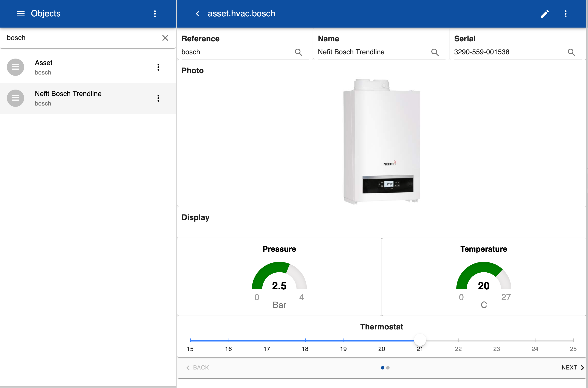Open more options for Asset row
The width and height of the screenshot is (588, 388).
coord(158,67)
